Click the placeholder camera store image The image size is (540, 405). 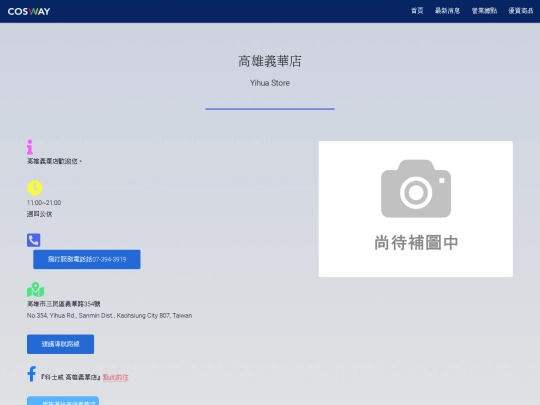coord(416,209)
